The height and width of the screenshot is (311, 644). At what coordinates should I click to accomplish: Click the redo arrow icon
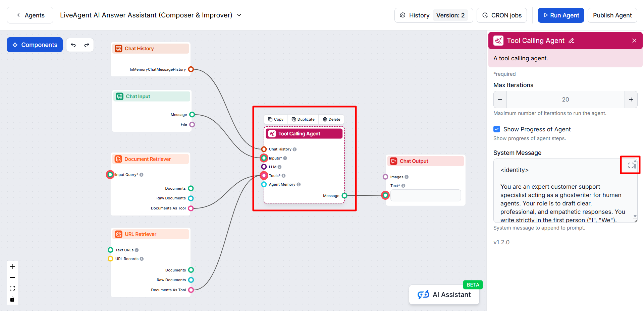(x=87, y=45)
